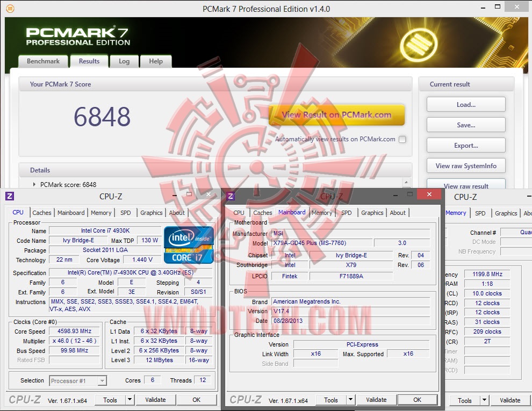The height and width of the screenshot is (411, 532).
Task: Click the CPU-Z purple Z icon in left window
Action: coord(10,196)
